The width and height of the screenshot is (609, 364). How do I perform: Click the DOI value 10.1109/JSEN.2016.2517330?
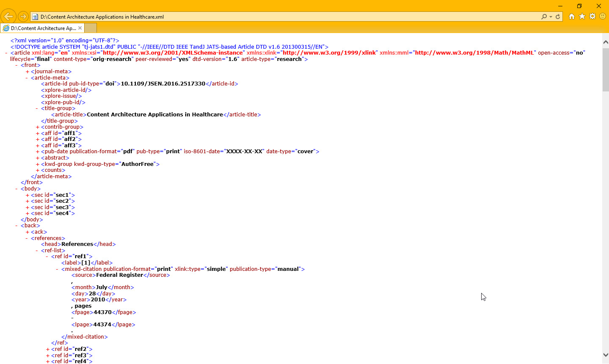(163, 84)
